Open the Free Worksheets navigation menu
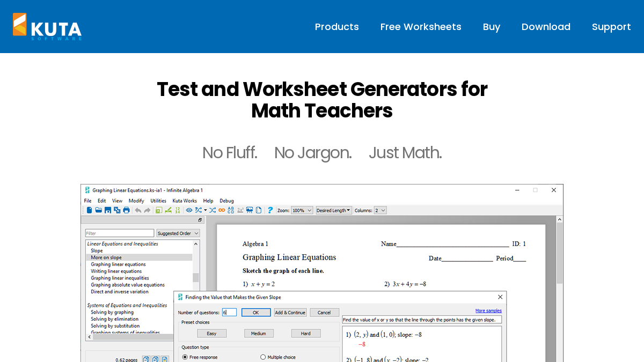644x362 pixels. 421,27
